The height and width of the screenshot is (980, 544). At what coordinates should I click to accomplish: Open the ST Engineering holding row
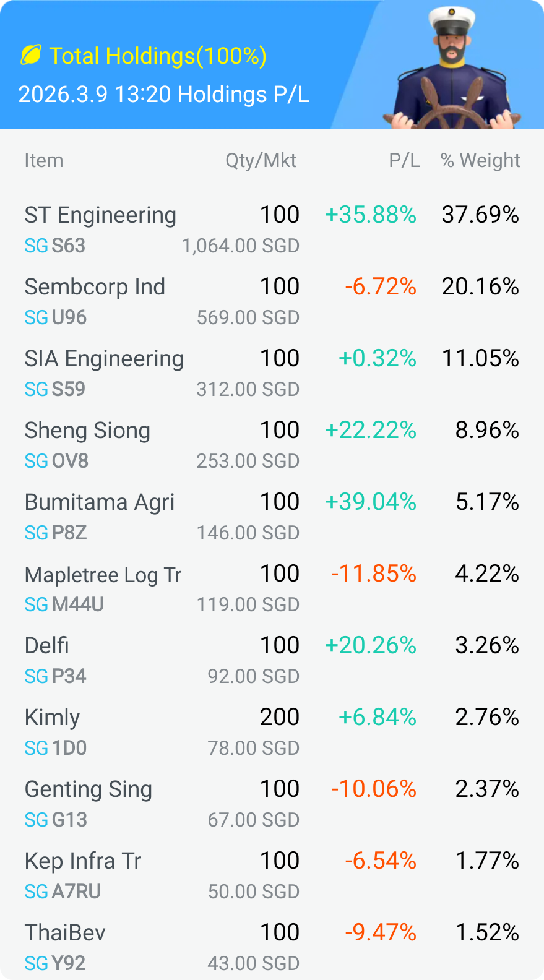(x=100, y=215)
